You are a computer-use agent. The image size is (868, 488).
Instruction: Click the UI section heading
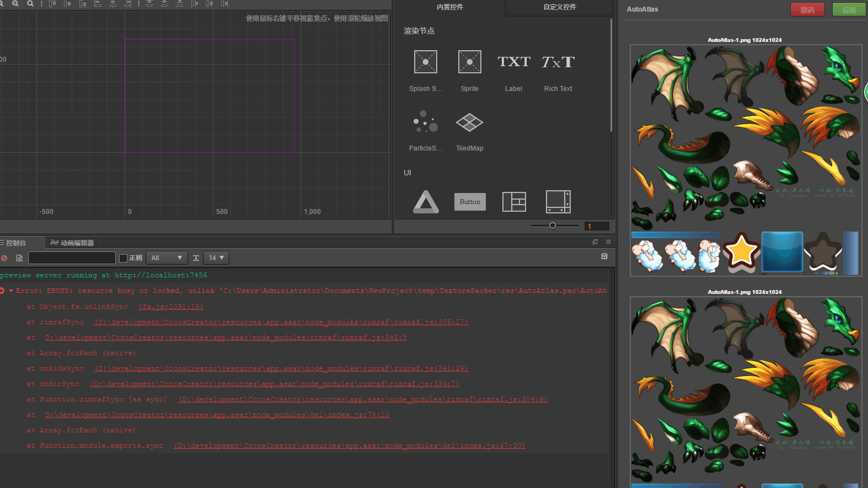[408, 173]
